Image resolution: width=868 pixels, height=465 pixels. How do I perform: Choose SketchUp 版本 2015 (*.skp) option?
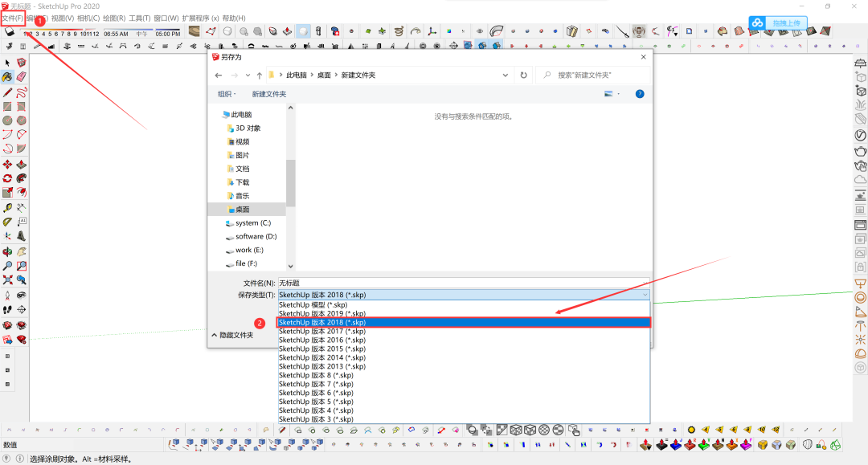(464, 349)
